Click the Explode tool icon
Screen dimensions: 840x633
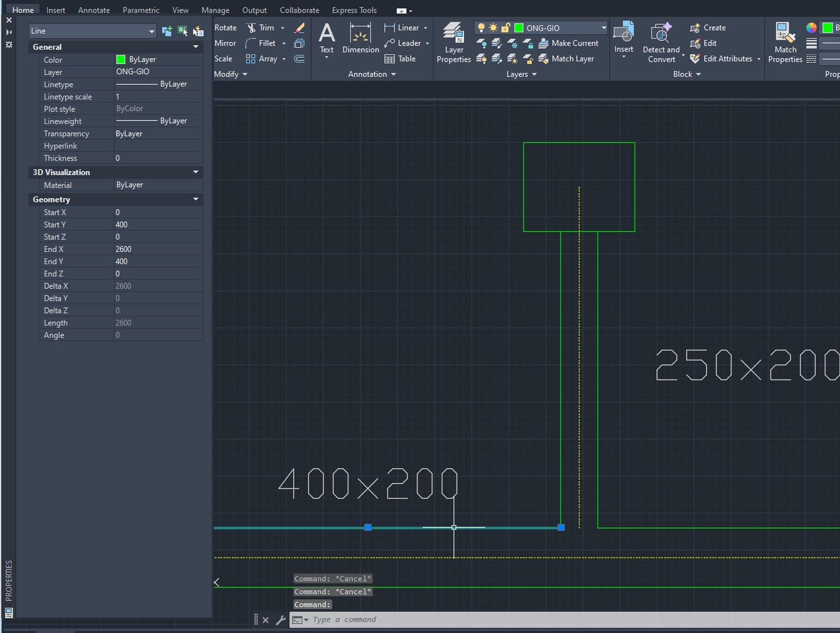[300, 43]
